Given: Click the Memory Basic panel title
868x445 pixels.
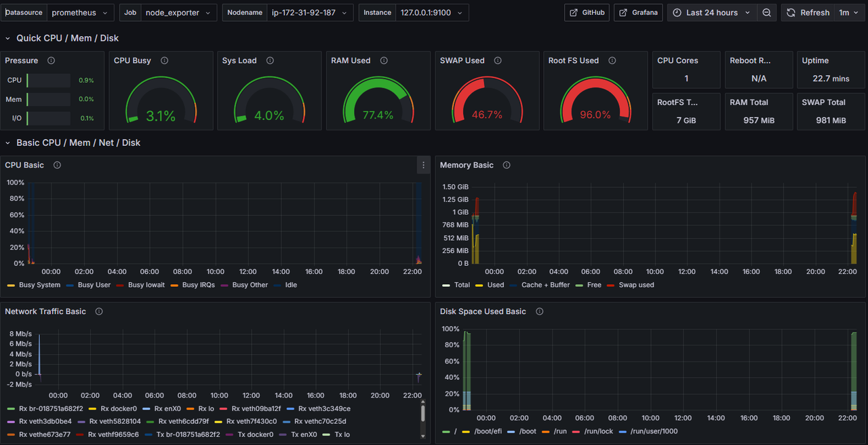Looking at the screenshot, I should pos(467,165).
